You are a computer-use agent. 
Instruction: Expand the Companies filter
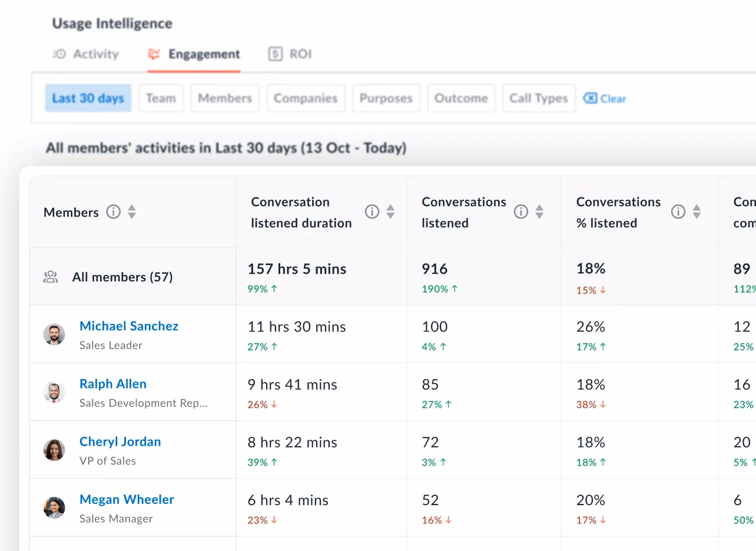point(306,98)
